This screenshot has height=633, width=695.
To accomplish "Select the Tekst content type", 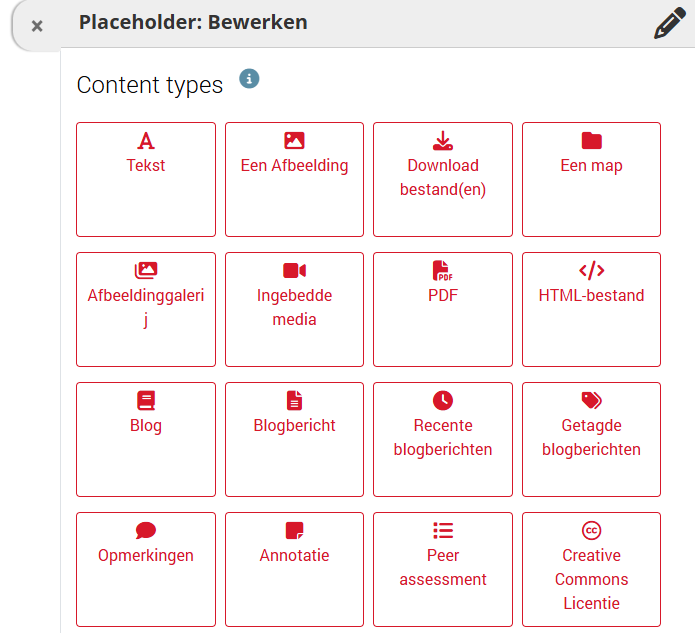I will coord(146,179).
